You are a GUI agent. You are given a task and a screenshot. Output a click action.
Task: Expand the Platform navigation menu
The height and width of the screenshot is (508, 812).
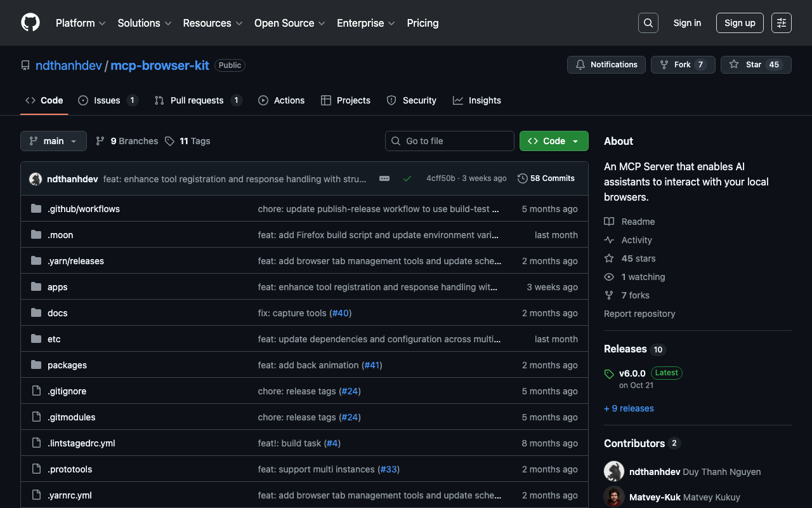click(80, 23)
